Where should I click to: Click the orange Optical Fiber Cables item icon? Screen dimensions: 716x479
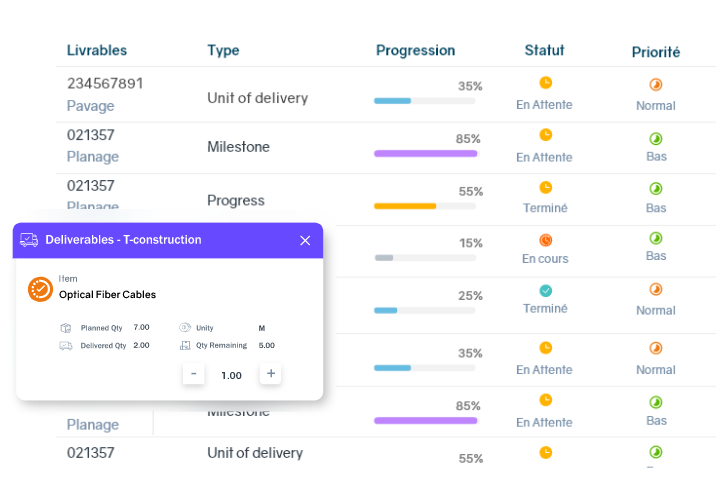(x=40, y=288)
